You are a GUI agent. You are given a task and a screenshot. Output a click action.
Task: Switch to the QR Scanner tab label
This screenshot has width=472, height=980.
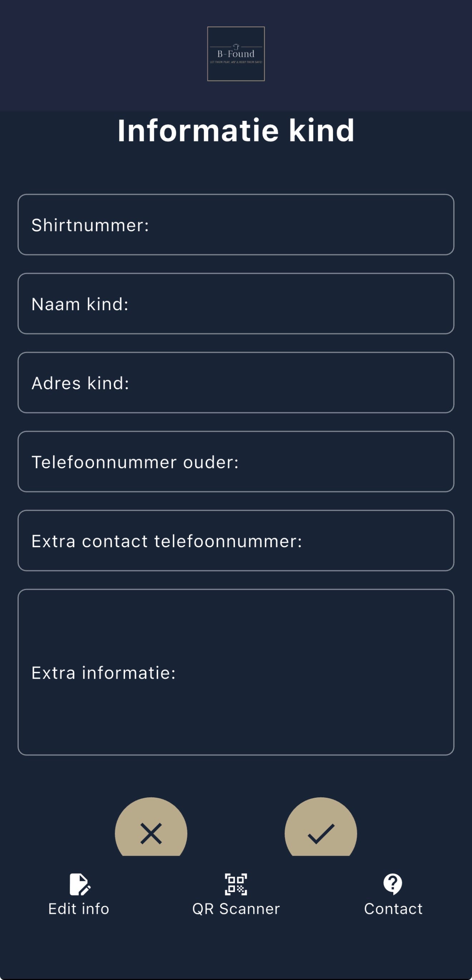pos(236,909)
